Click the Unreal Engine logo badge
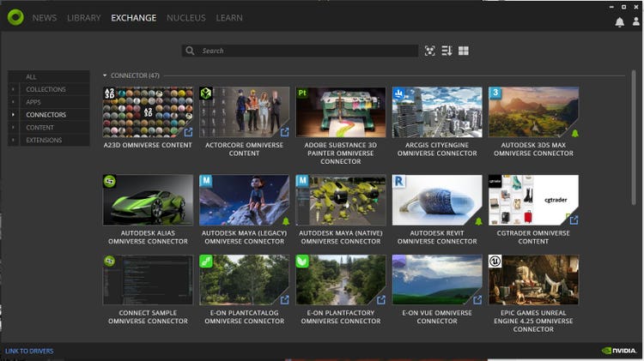This screenshot has width=644, height=361. [x=495, y=261]
